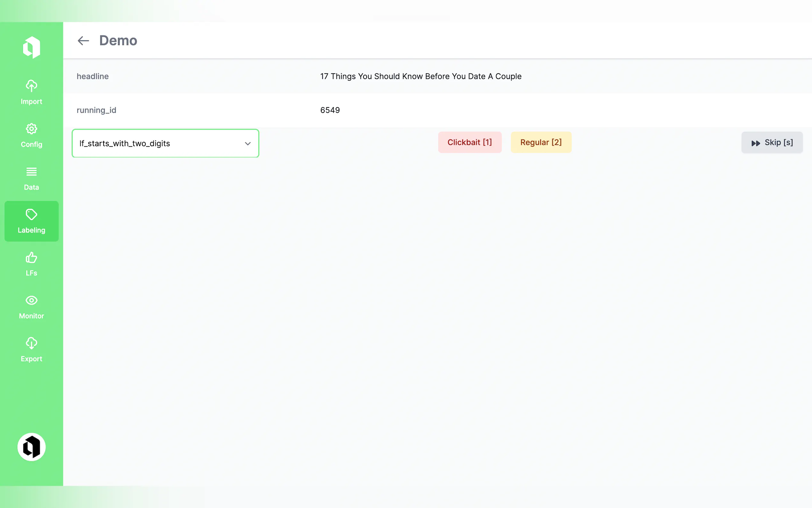Click the back arrow next to Demo
This screenshot has height=508, width=812.
83,41
